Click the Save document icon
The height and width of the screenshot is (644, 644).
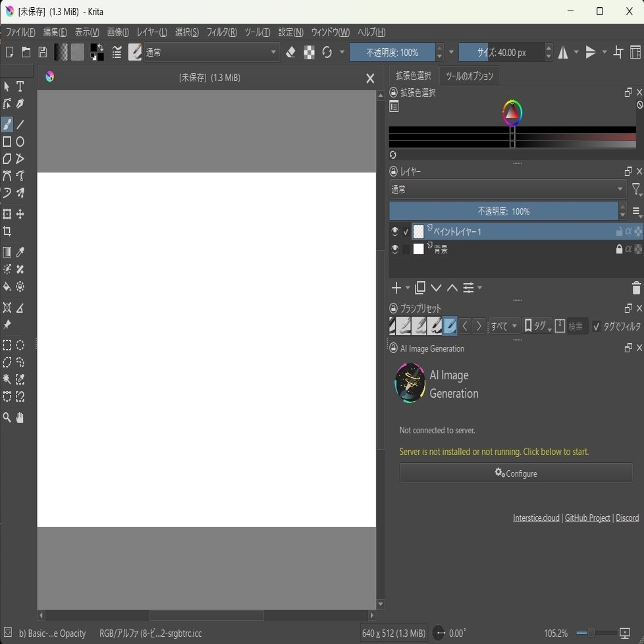43,52
